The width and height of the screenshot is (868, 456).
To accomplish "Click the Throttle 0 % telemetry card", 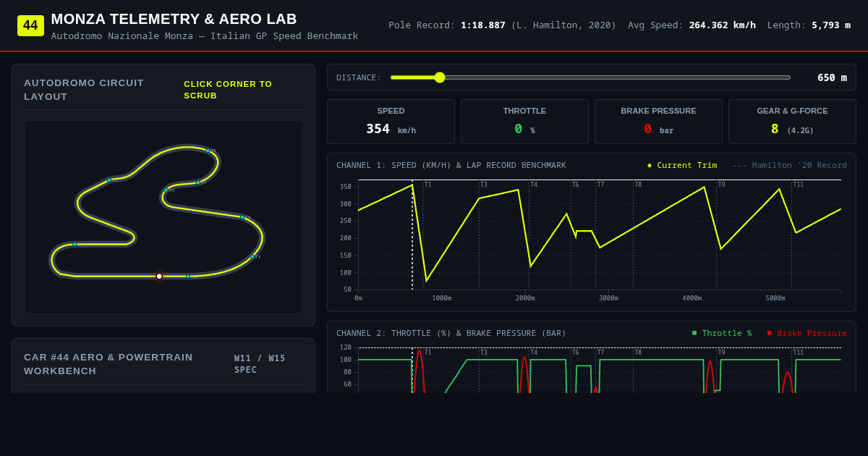I will [524, 122].
